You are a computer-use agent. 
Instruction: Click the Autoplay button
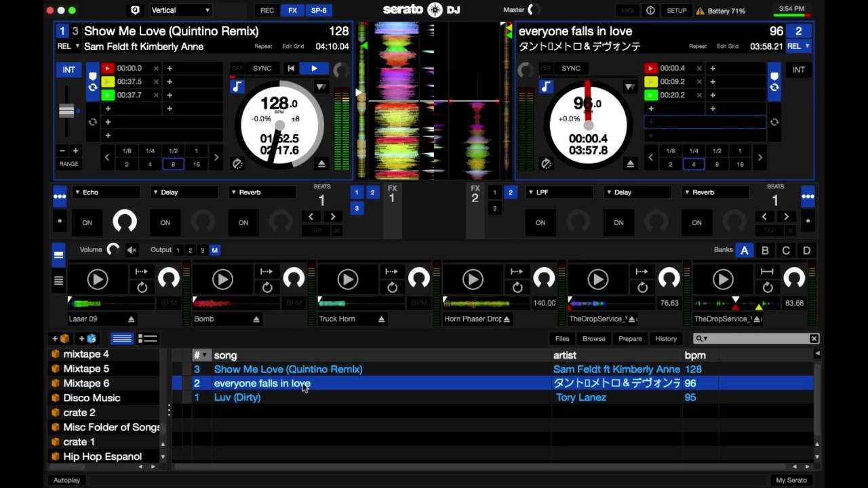point(66,480)
